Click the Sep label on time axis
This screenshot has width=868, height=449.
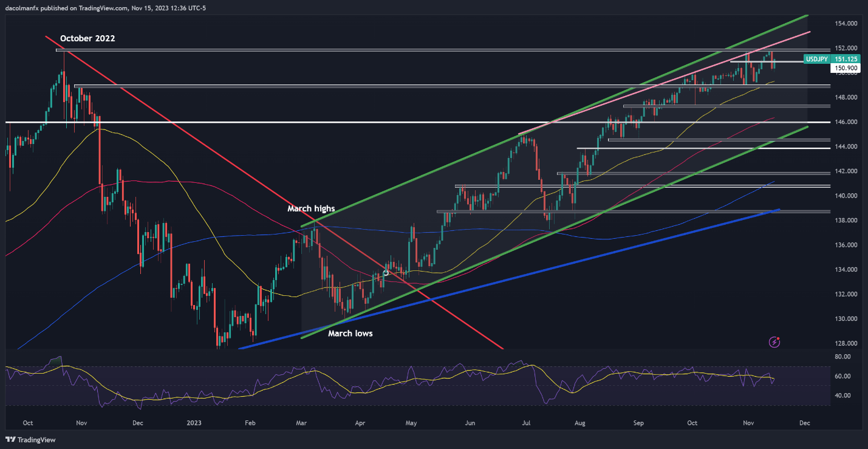637,422
